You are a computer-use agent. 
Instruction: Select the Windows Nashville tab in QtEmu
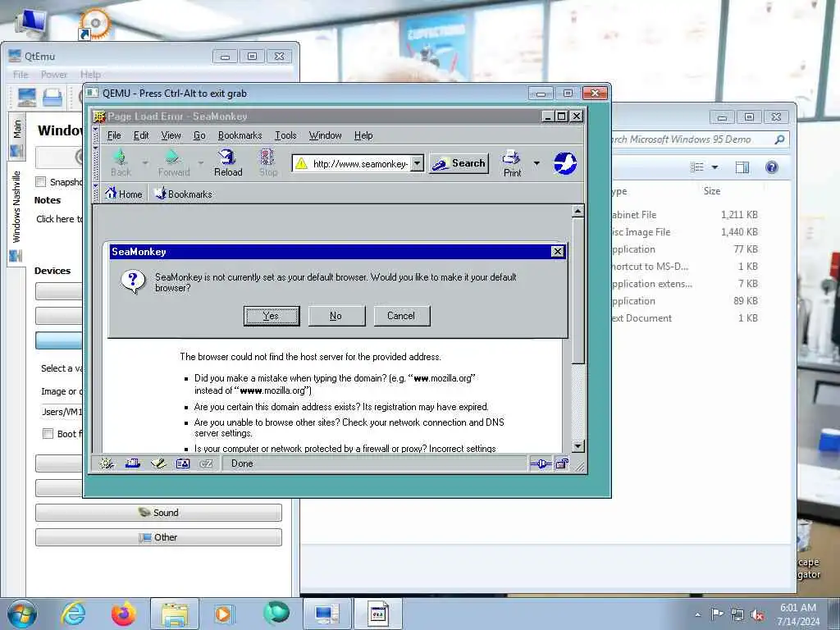pos(16,214)
